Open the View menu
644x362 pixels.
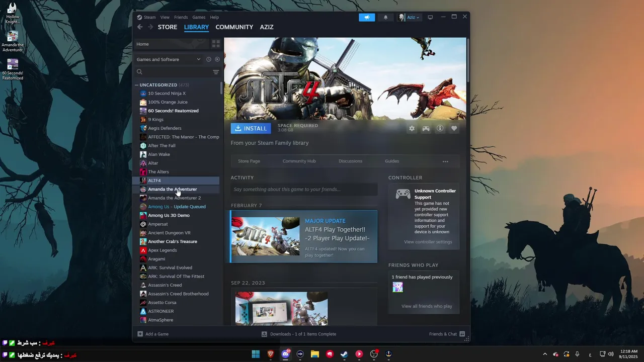(x=165, y=17)
